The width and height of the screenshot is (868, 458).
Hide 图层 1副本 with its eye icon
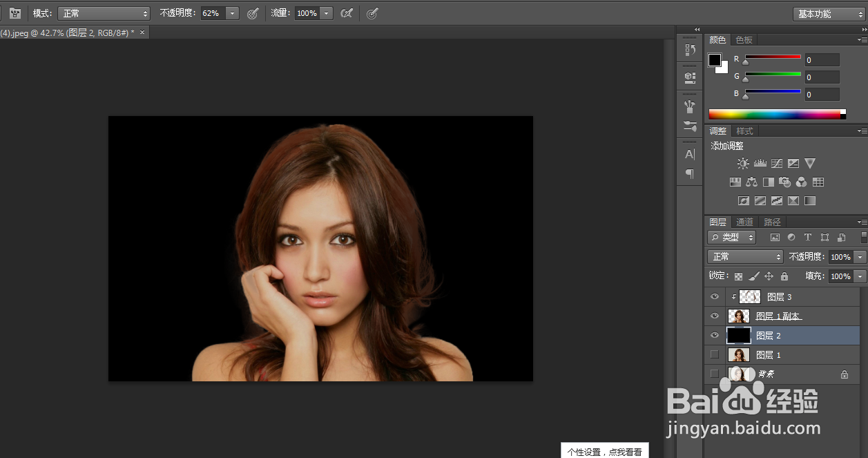tap(715, 316)
